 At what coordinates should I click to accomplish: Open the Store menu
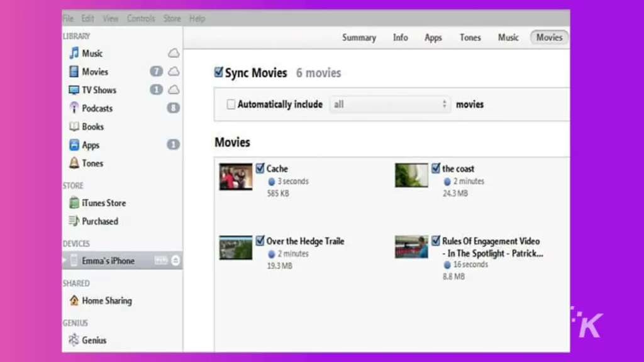point(172,18)
